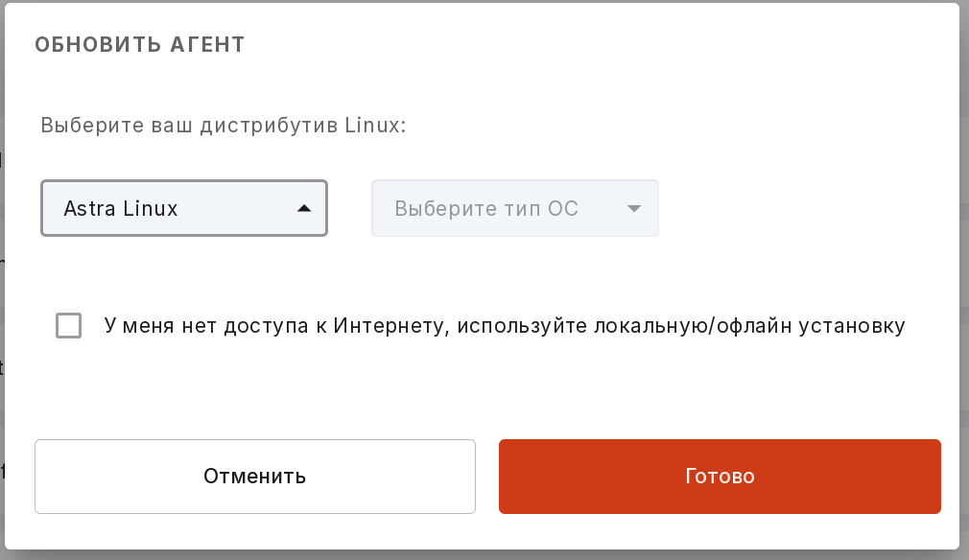This screenshot has width=969, height=560.
Task: Confirm with the red Готово button
Action: point(720,476)
